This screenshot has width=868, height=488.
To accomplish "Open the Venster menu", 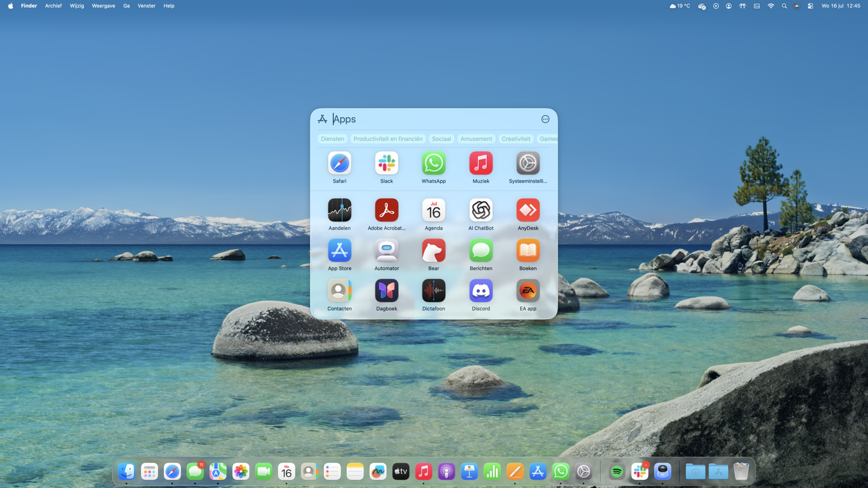I will click(146, 6).
